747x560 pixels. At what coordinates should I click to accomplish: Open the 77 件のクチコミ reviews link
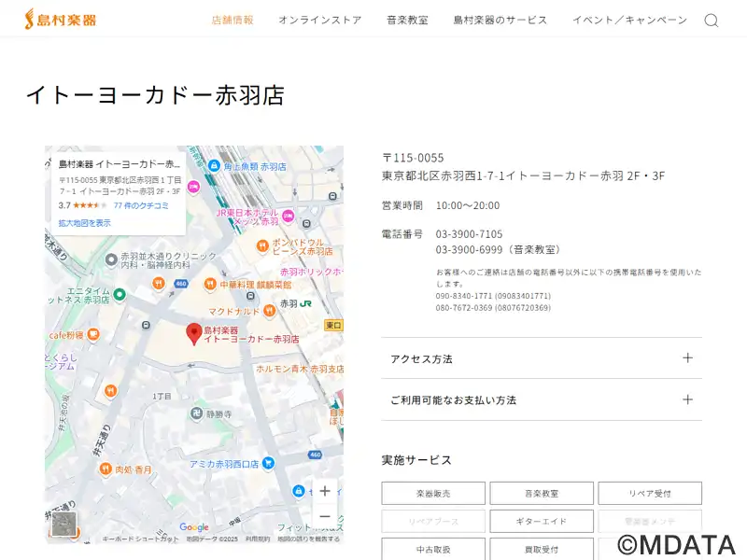pyautogui.click(x=141, y=205)
